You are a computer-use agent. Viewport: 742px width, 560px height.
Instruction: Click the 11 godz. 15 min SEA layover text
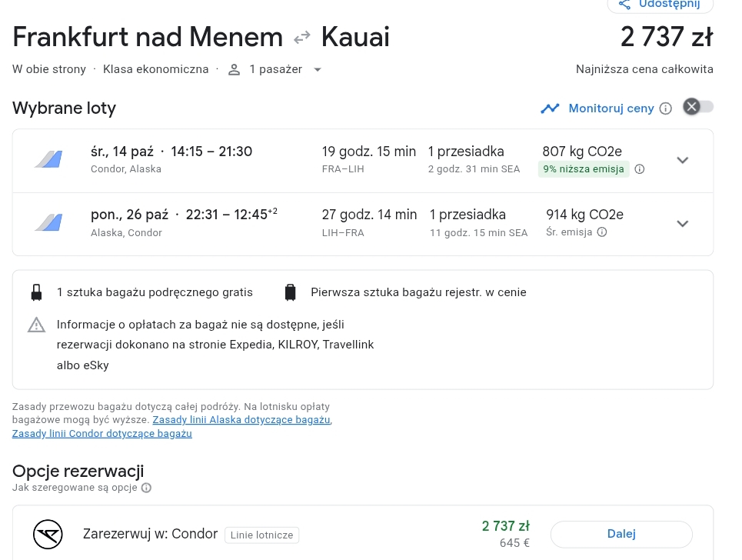point(478,233)
